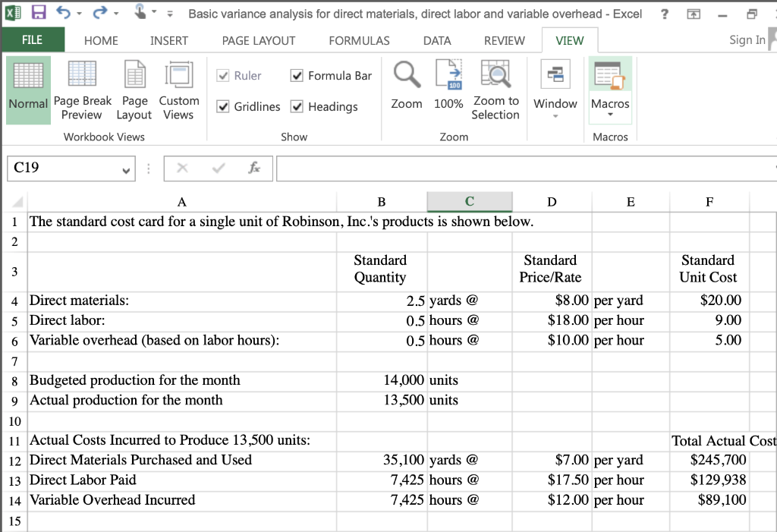
Task: Open Page Break Preview view
Action: [82, 90]
